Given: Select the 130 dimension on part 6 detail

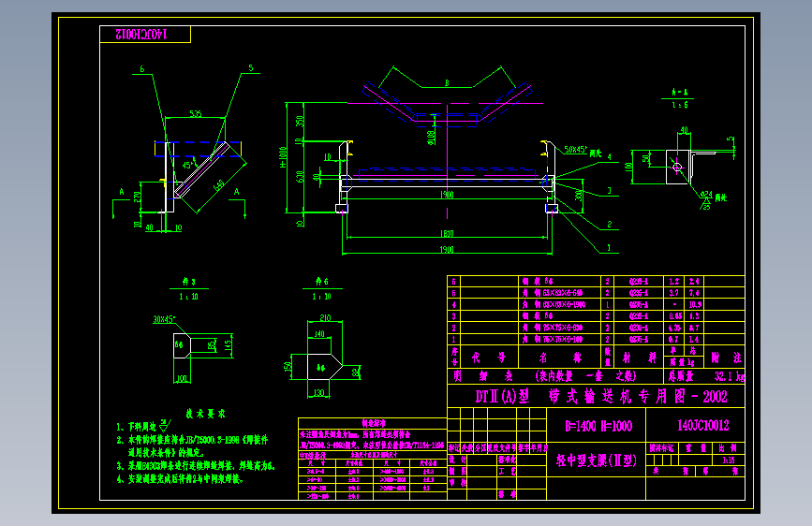Looking at the screenshot, I should coord(319,393).
